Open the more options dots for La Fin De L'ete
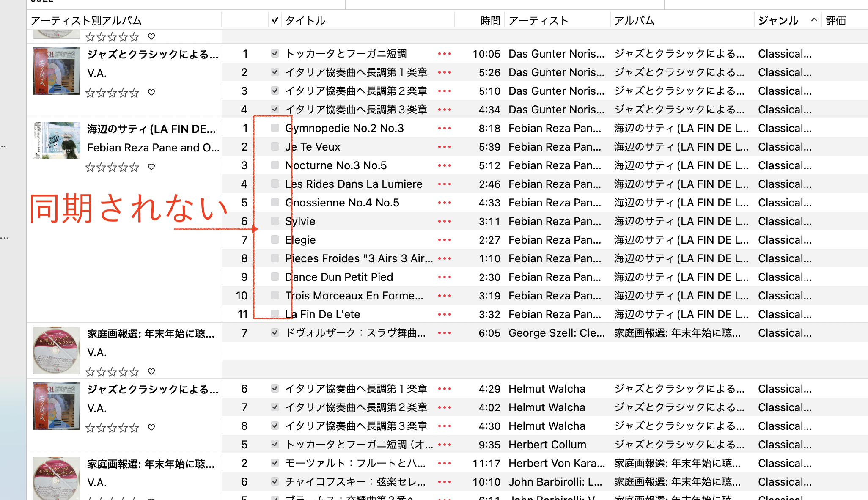The width and height of the screenshot is (868, 500). 444,314
